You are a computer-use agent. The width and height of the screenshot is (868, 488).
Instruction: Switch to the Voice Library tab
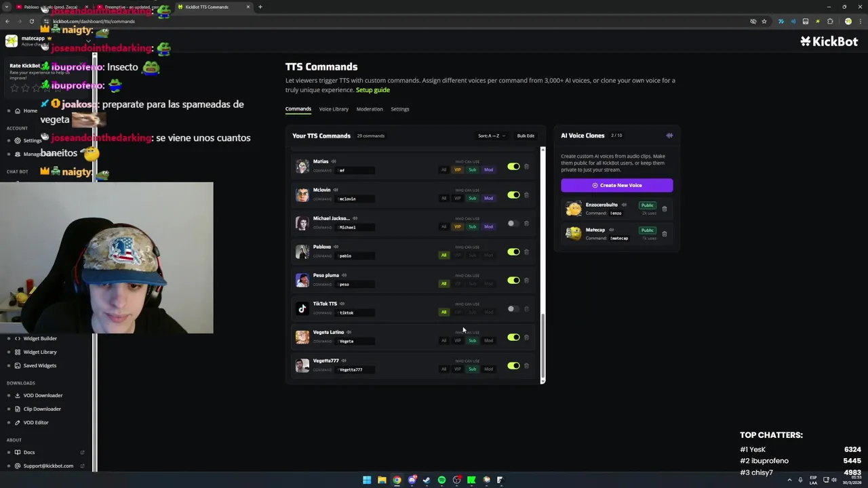tap(334, 109)
